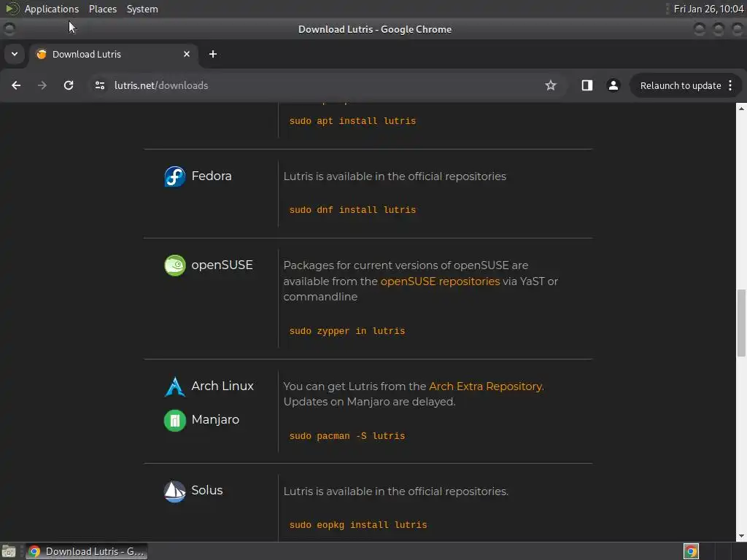Image resolution: width=747 pixels, height=560 pixels.
Task: Click the openSUSE chameleon logo
Action: click(x=175, y=265)
